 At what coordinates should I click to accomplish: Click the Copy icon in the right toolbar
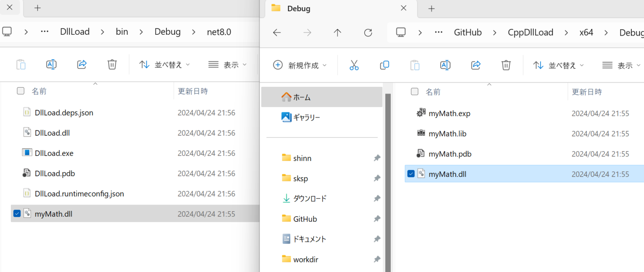pos(384,65)
